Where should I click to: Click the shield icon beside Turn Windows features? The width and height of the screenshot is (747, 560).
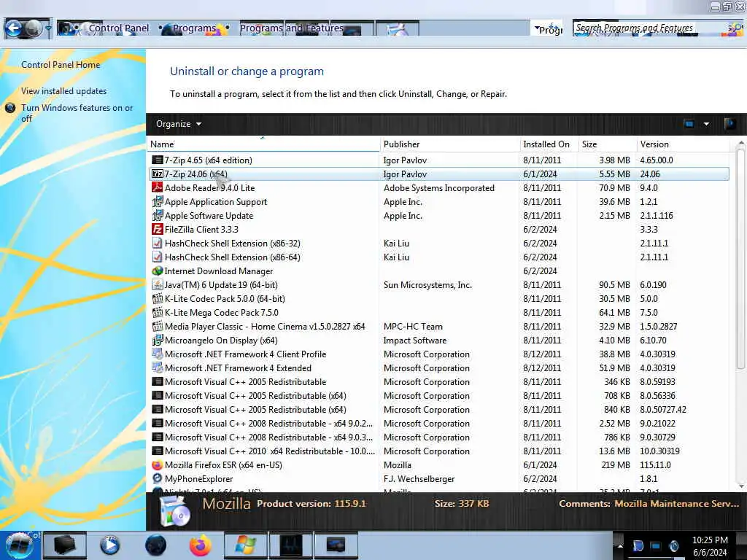[x=10, y=108]
